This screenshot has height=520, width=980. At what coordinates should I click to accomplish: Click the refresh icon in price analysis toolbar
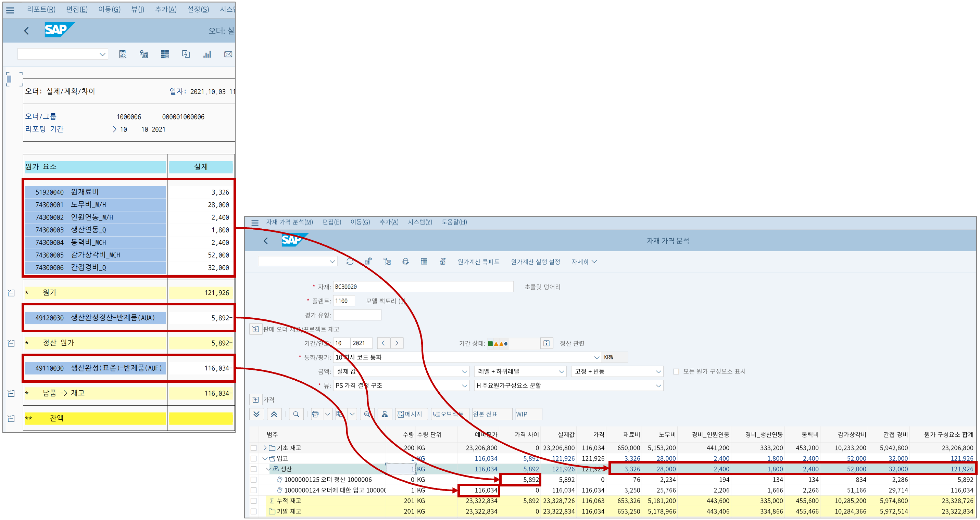pyautogui.click(x=350, y=261)
